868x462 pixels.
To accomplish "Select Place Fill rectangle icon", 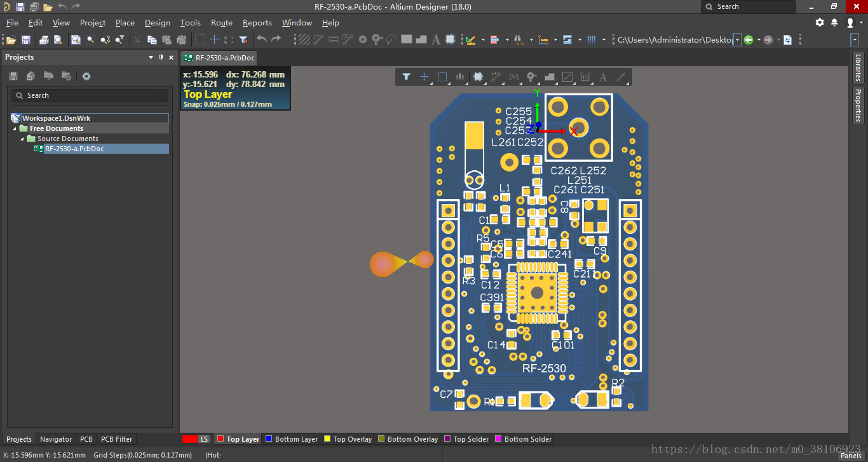I will click(407, 39).
